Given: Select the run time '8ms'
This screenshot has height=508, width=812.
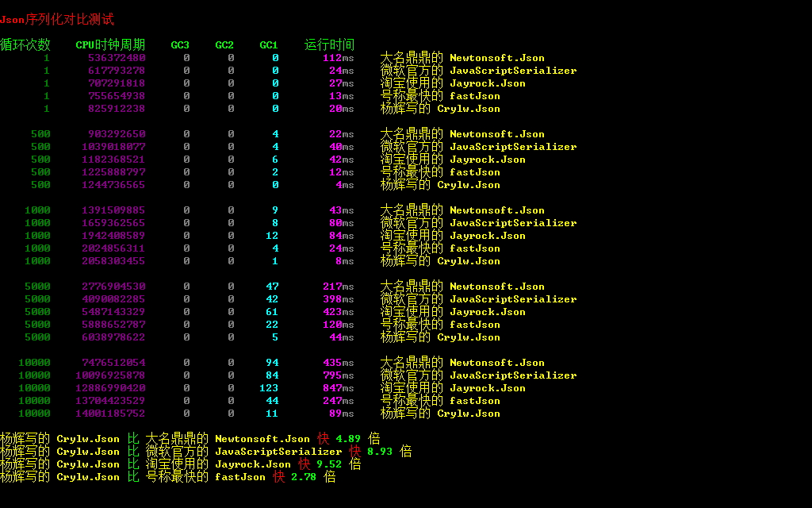Looking at the screenshot, I should pyautogui.click(x=344, y=261).
